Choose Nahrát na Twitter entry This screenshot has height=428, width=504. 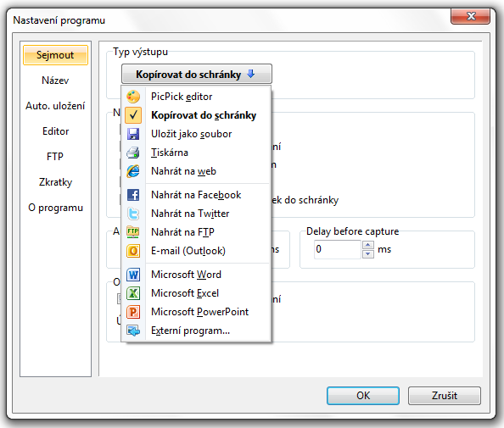pyautogui.click(x=196, y=214)
